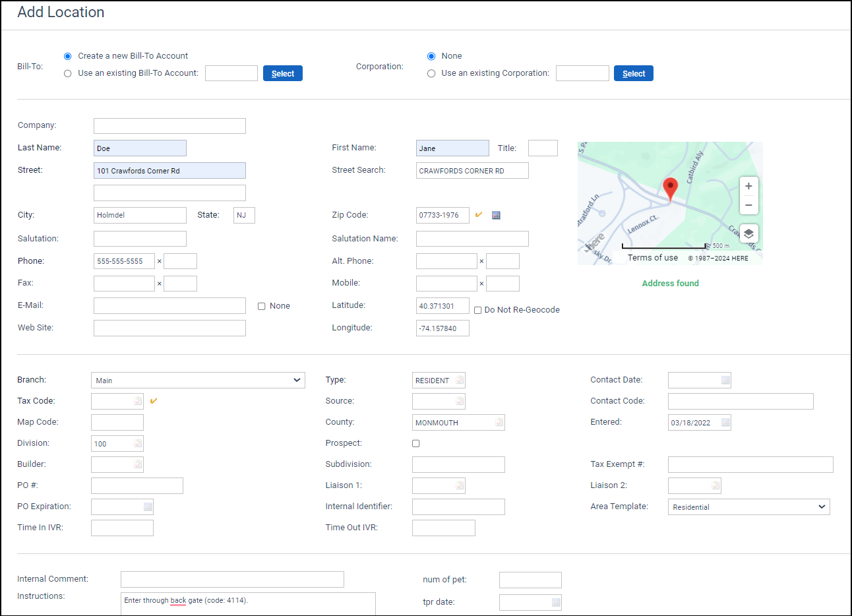
Task: Select 'None' under Corporation
Action: 431,56
